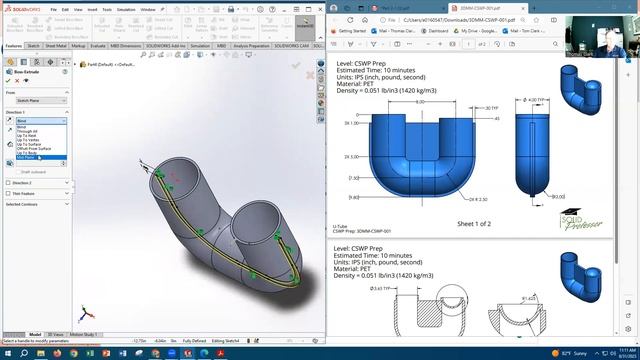The image size is (640, 360).
Task: Click red cancel X in viewport corner
Action: pos(310,75)
